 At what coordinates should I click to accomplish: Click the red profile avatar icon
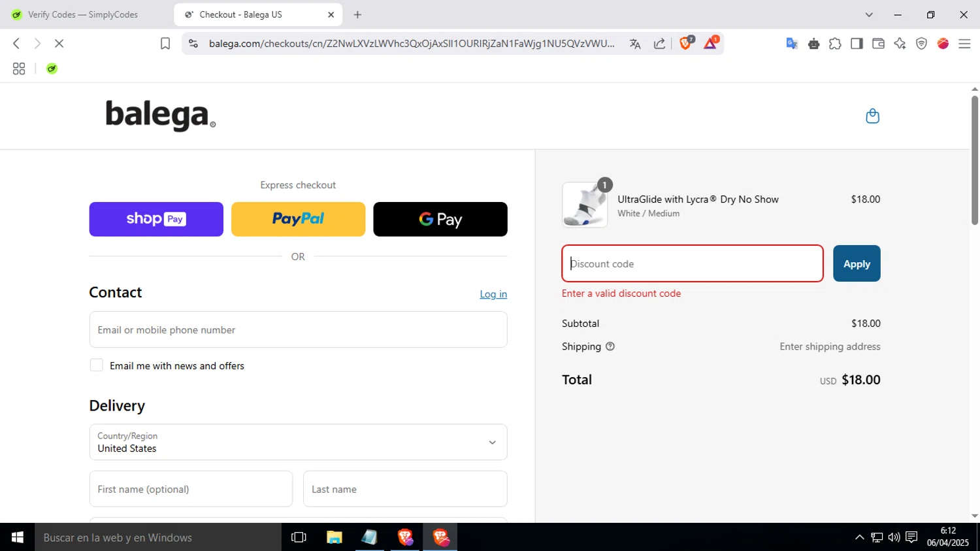click(943, 44)
